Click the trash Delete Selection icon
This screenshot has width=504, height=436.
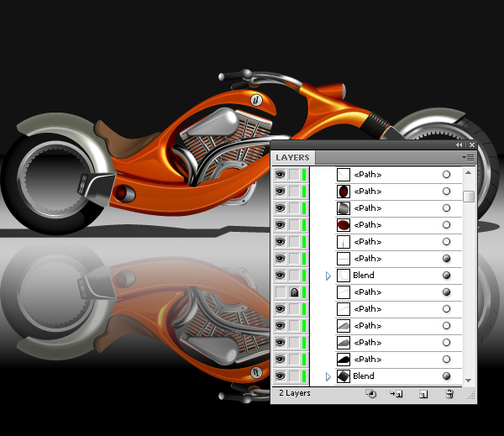[449, 393]
